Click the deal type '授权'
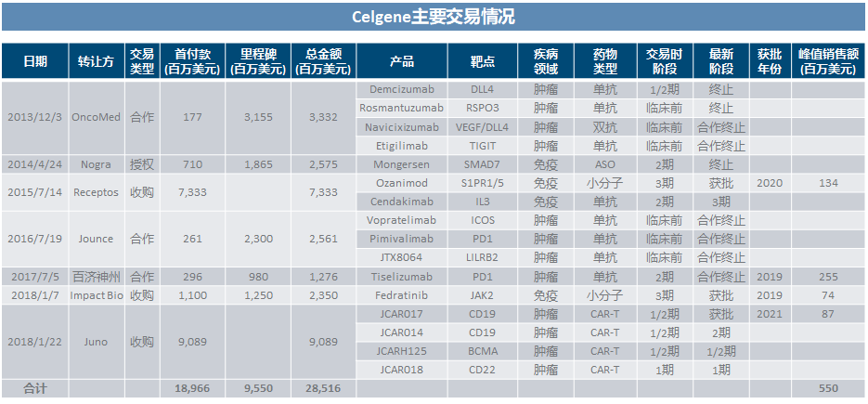This screenshot has height=404, width=868. tap(142, 164)
